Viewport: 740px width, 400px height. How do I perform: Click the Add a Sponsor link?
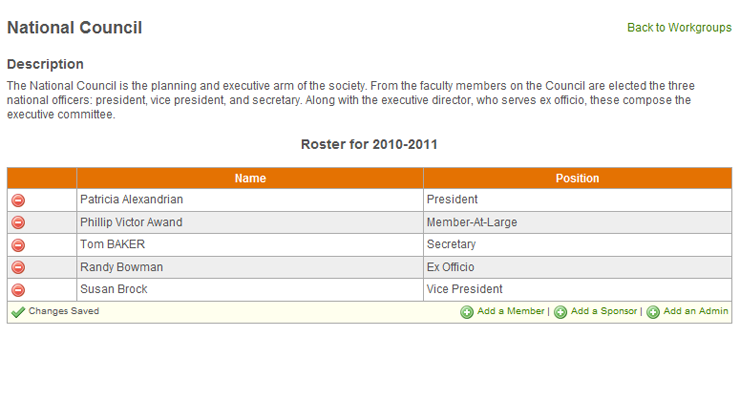coord(604,311)
